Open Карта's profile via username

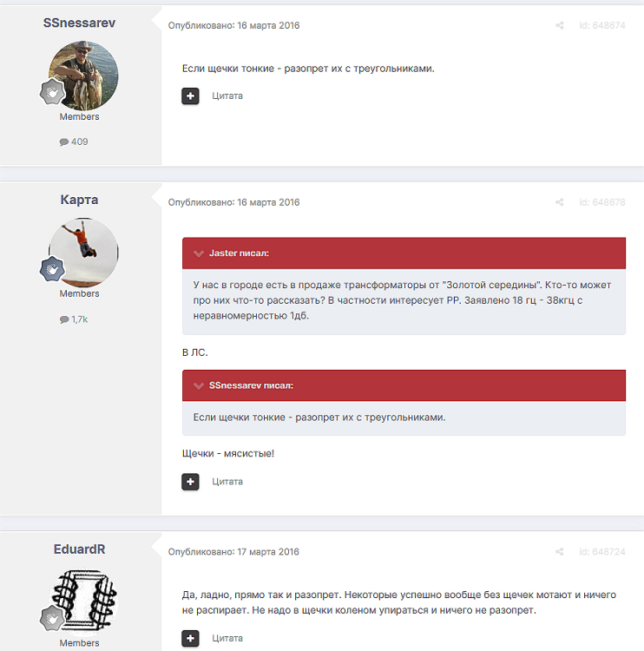pos(79,200)
